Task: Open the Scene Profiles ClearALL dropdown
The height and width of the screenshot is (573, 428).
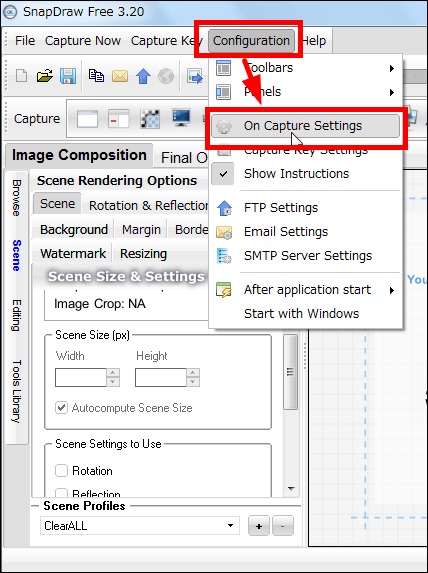Action: pos(140,526)
